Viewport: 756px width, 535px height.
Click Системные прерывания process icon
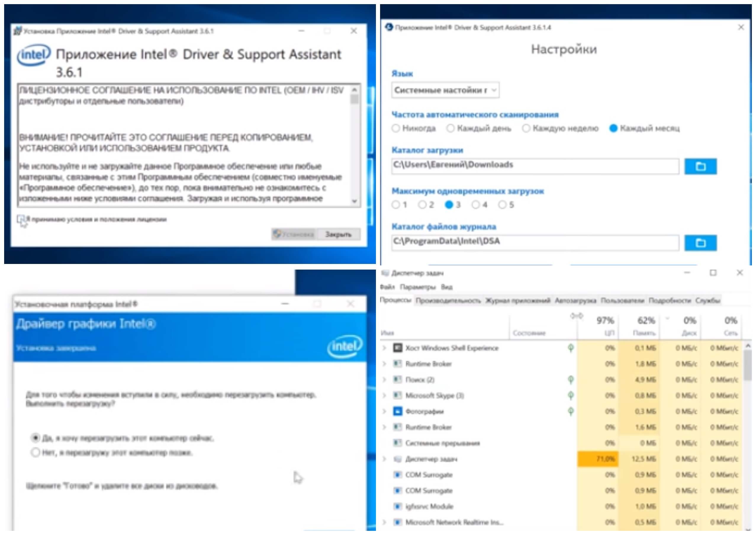(398, 443)
